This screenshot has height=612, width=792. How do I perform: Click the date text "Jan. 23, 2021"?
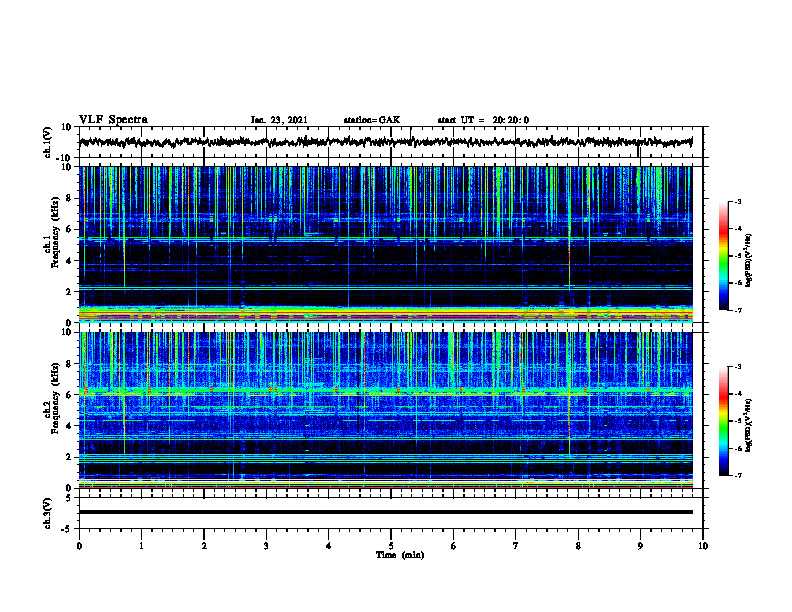(x=279, y=120)
